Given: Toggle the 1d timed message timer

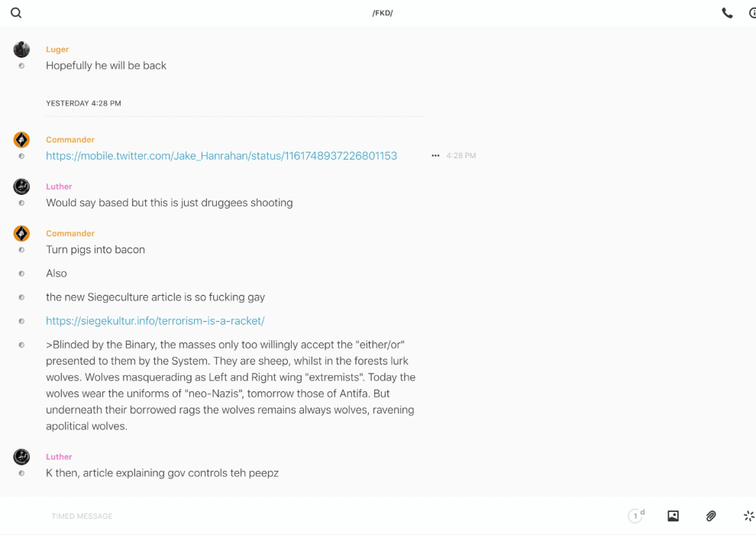Looking at the screenshot, I should (636, 516).
